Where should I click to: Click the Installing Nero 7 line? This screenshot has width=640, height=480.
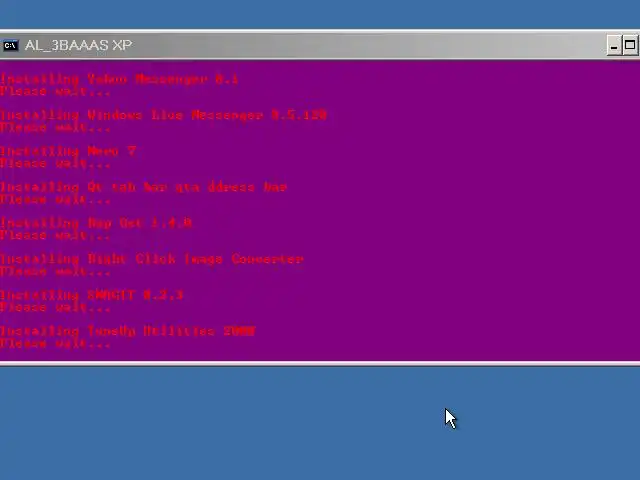(x=68, y=151)
